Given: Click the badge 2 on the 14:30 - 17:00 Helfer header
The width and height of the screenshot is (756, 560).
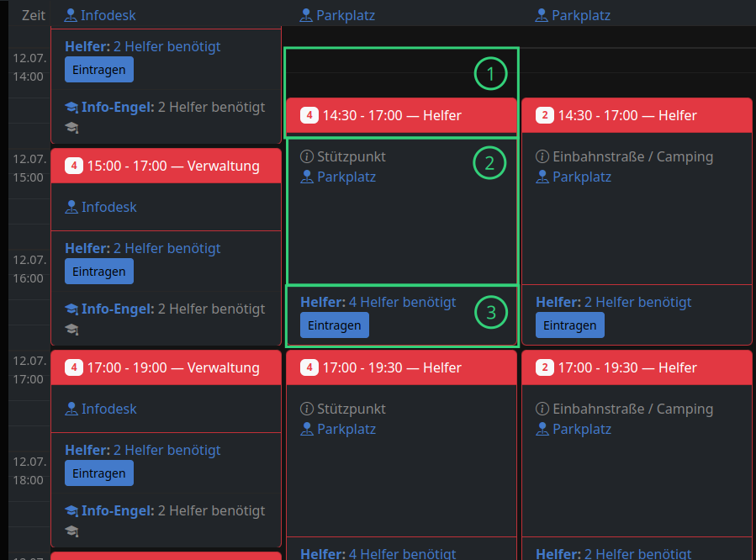Looking at the screenshot, I should point(544,115).
